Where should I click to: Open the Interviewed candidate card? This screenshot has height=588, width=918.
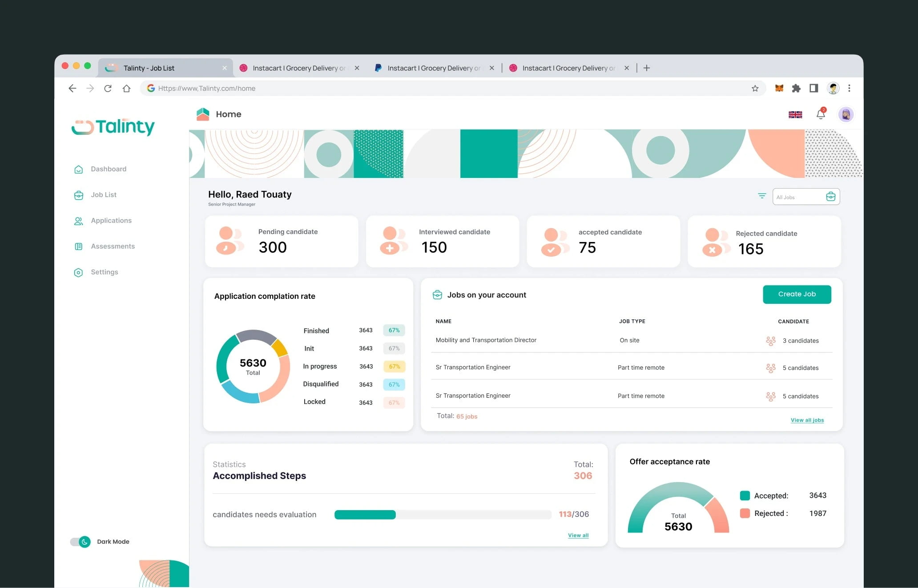click(x=443, y=242)
